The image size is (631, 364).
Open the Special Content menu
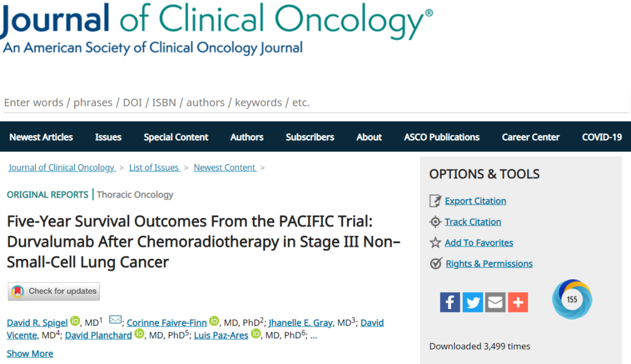tap(176, 137)
